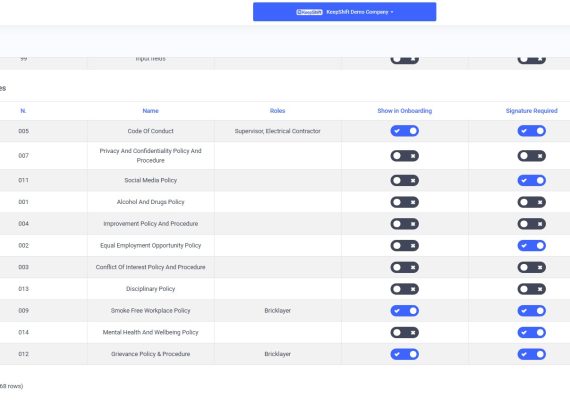Turn on signature for Improvement Policy And Procedure

(x=531, y=224)
